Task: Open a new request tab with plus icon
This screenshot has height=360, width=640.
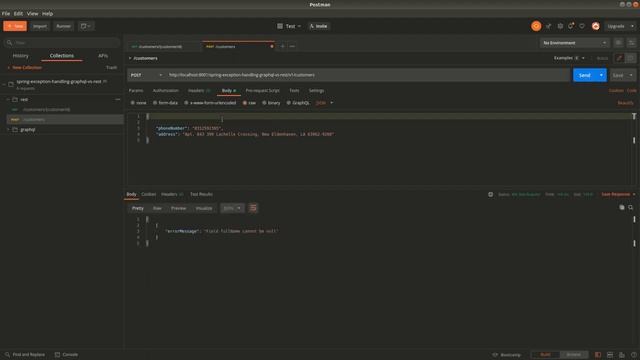Action: click(282, 47)
